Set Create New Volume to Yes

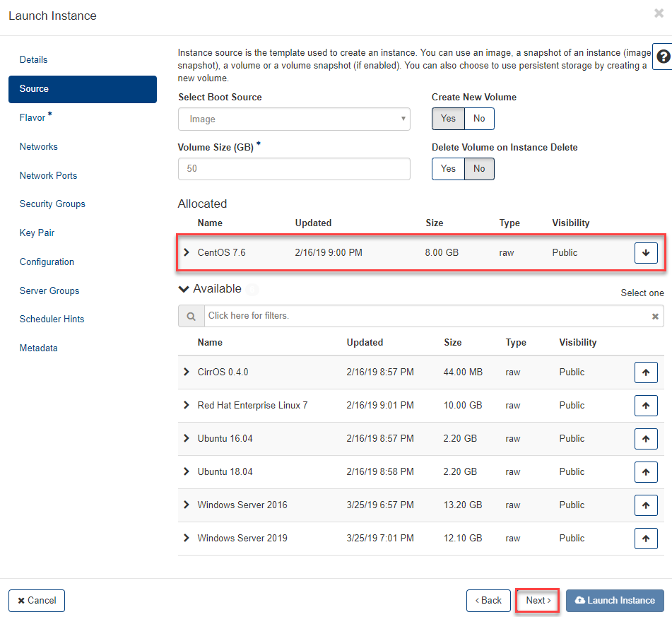(448, 119)
